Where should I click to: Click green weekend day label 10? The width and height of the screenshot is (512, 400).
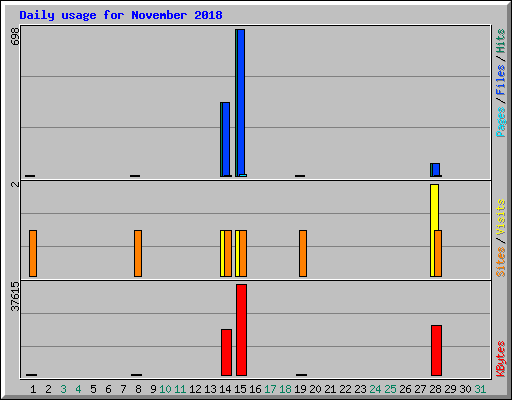165,389
